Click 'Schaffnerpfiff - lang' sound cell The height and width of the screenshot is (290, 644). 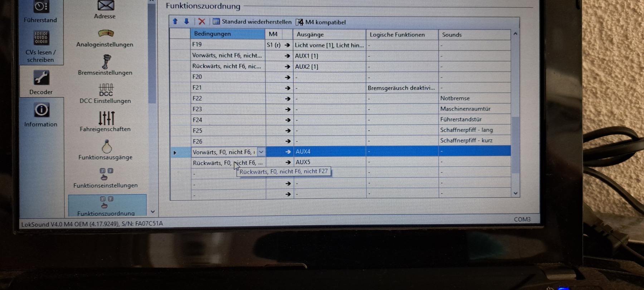pyautogui.click(x=475, y=130)
